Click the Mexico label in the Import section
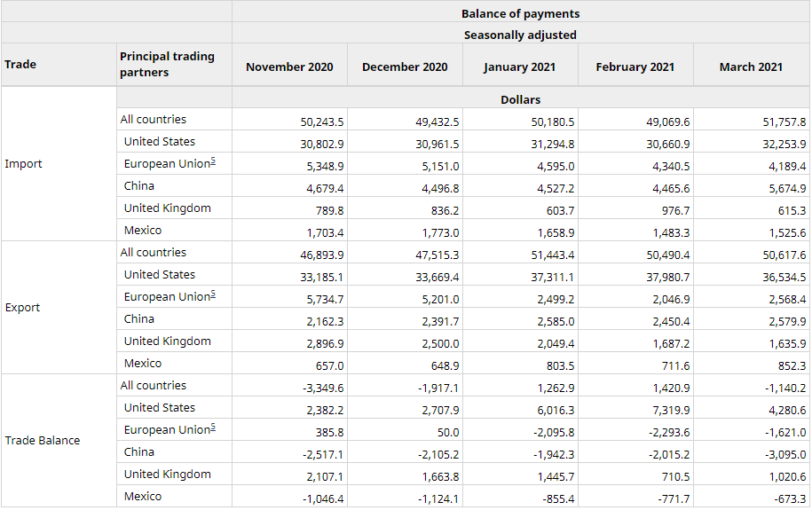Viewport: 812px width, 510px height. (143, 230)
